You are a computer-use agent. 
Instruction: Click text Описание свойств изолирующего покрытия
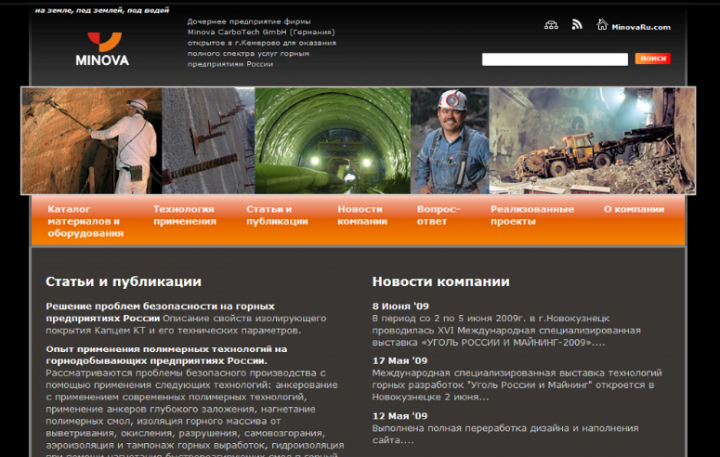pyautogui.click(x=186, y=324)
